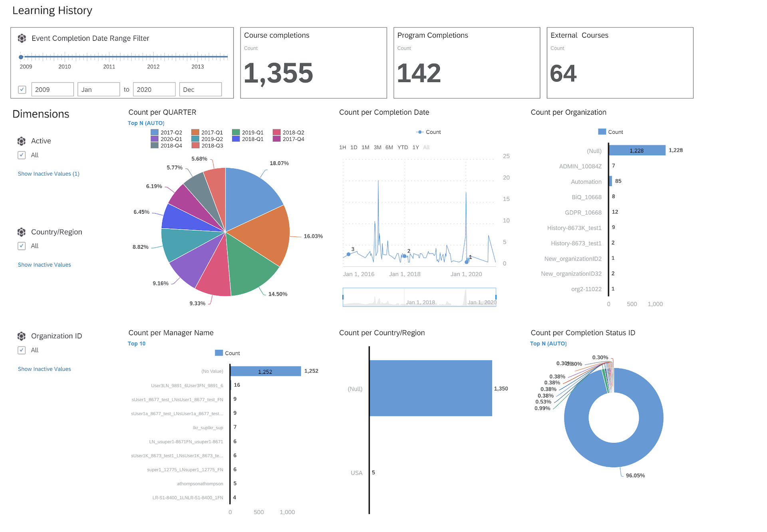The height and width of the screenshot is (532, 767).
Task: Click the data point labeled 2 on line chart
Action: tap(404, 256)
